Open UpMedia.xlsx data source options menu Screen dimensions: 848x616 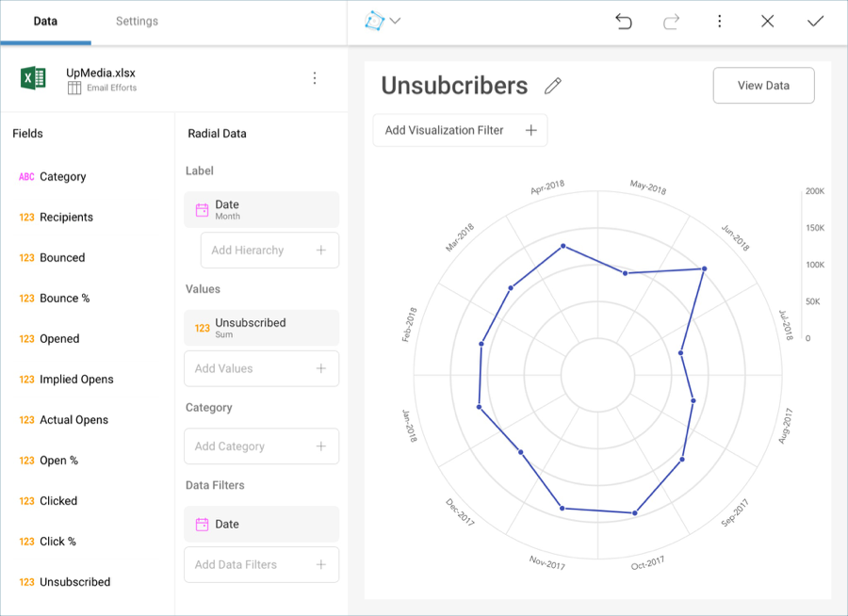(315, 78)
